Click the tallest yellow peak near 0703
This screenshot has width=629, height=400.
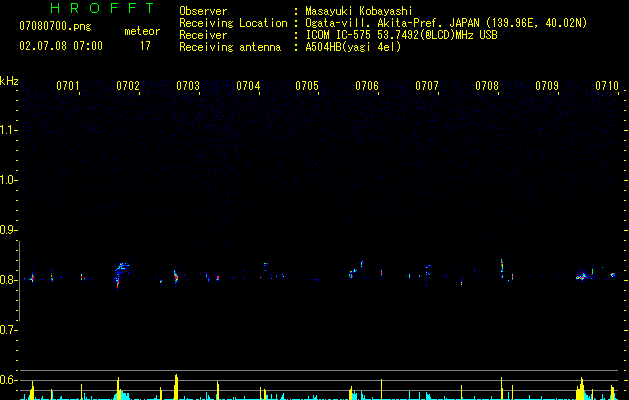click(x=176, y=387)
